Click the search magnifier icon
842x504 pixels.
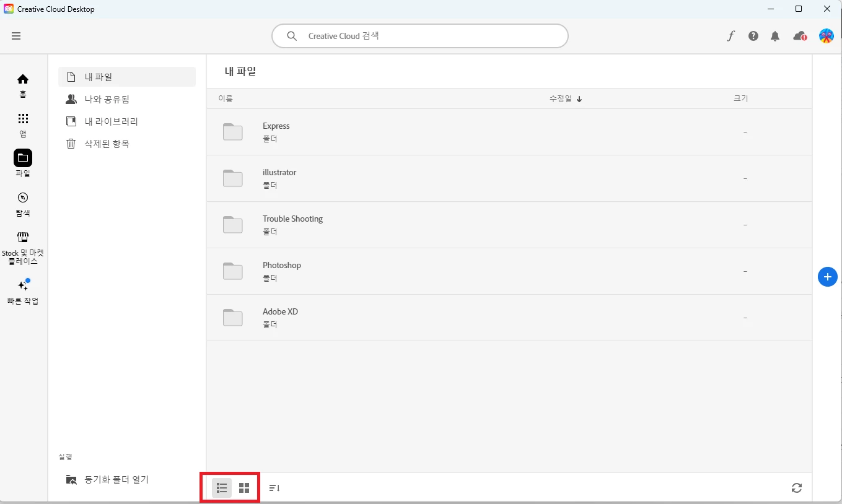(x=292, y=36)
